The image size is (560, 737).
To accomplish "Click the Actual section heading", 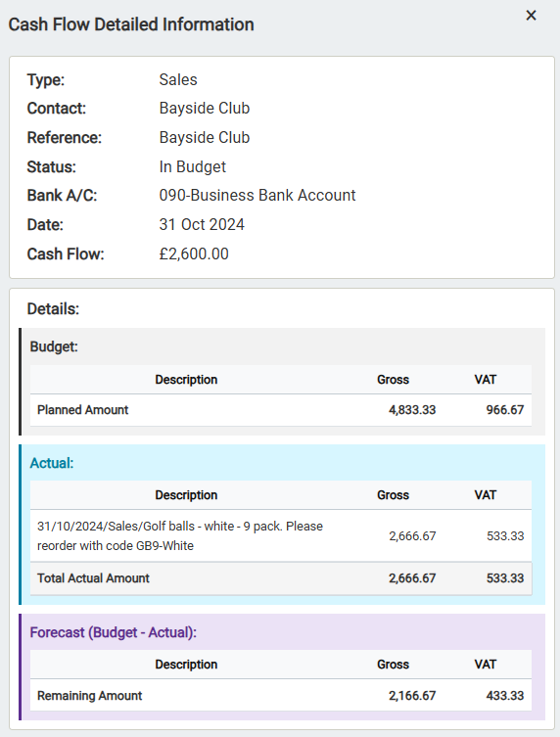I will point(52,463).
